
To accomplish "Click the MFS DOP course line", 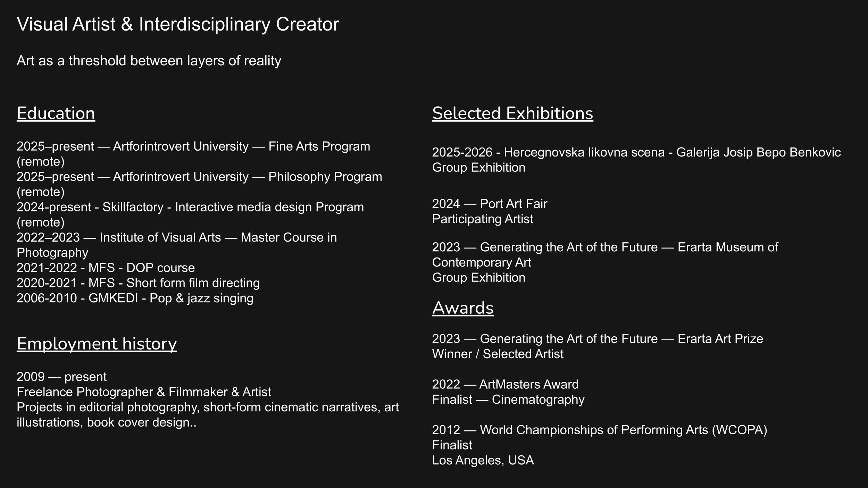I will click(x=106, y=268).
